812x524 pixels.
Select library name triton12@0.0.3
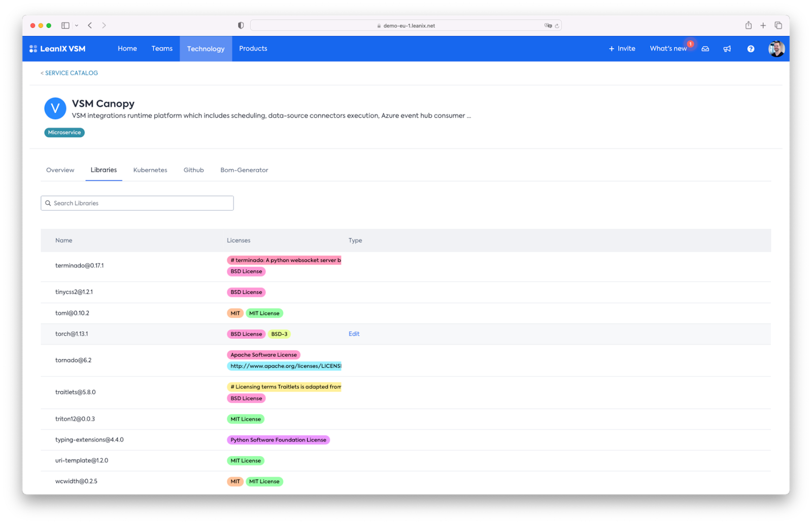click(75, 419)
